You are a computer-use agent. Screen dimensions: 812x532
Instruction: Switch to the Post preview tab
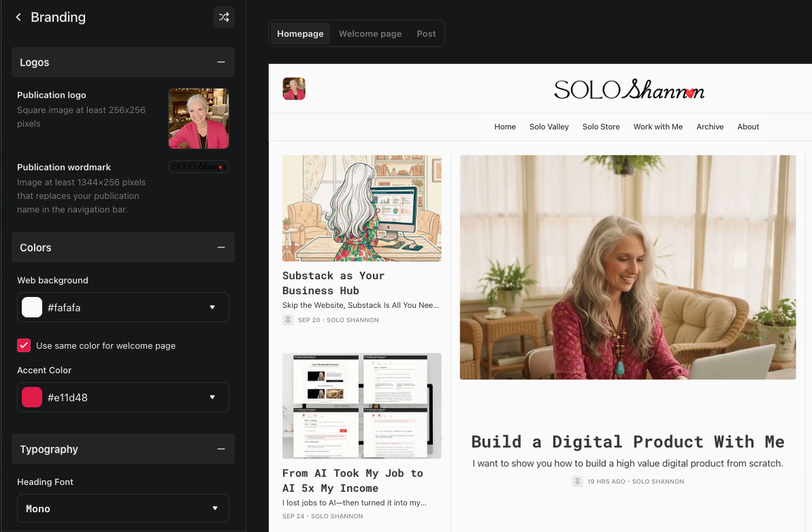coord(426,33)
